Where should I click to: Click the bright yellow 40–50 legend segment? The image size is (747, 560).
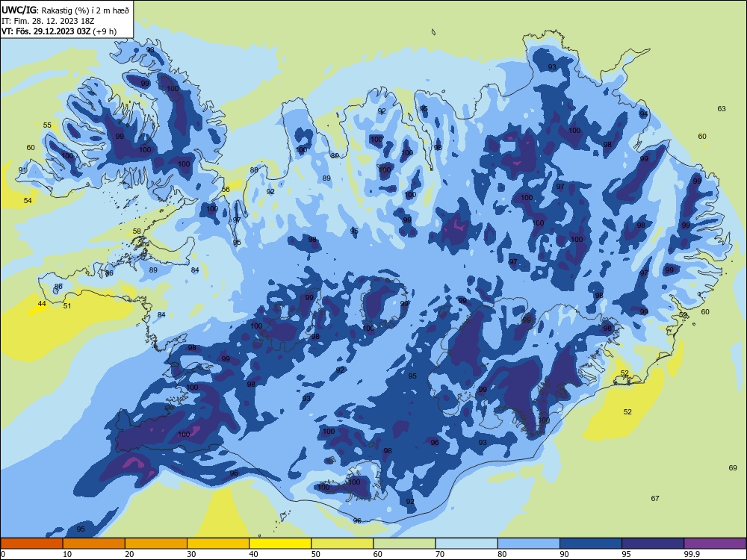(x=280, y=544)
